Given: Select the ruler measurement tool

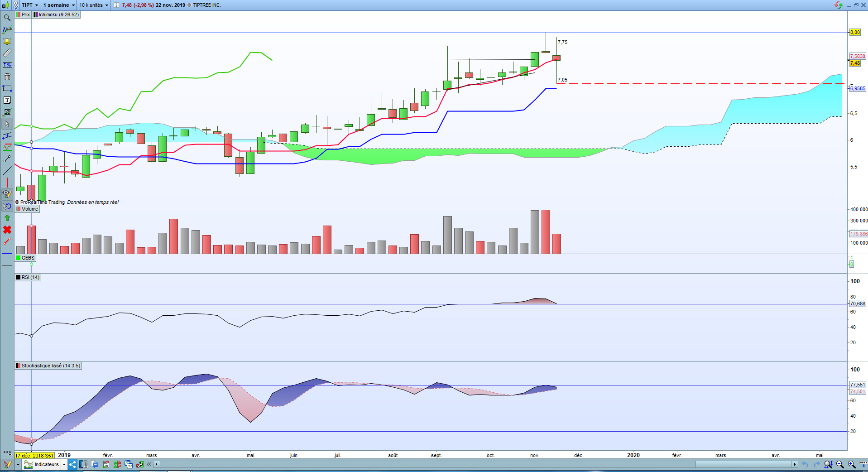Looking at the screenshot, I should (x=7, y=53).
